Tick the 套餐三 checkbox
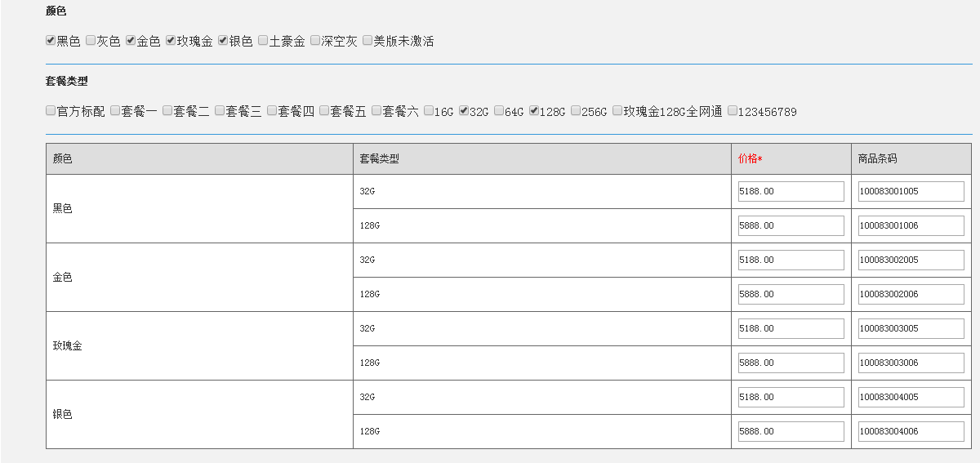 [x=220, y=110]
